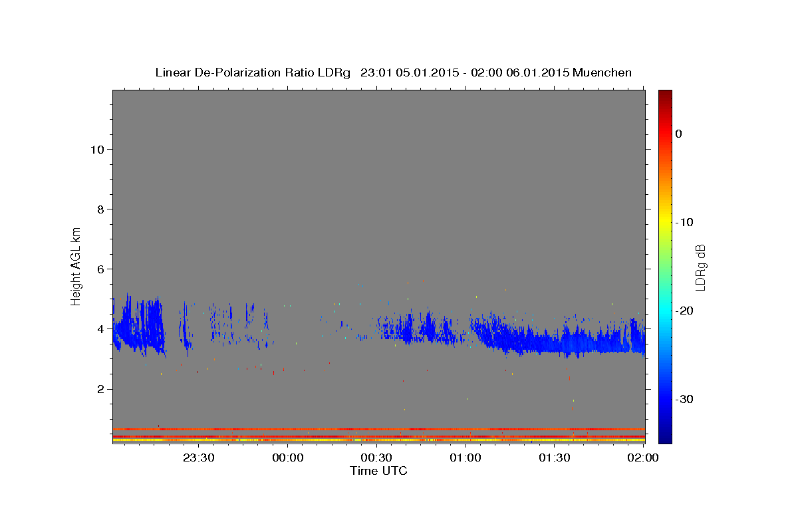This screenshot has width=798, height=532.
Task: Click the plot title "Linear De-Polarization Ratio LDRg"
Action: (x=253, y=72)
